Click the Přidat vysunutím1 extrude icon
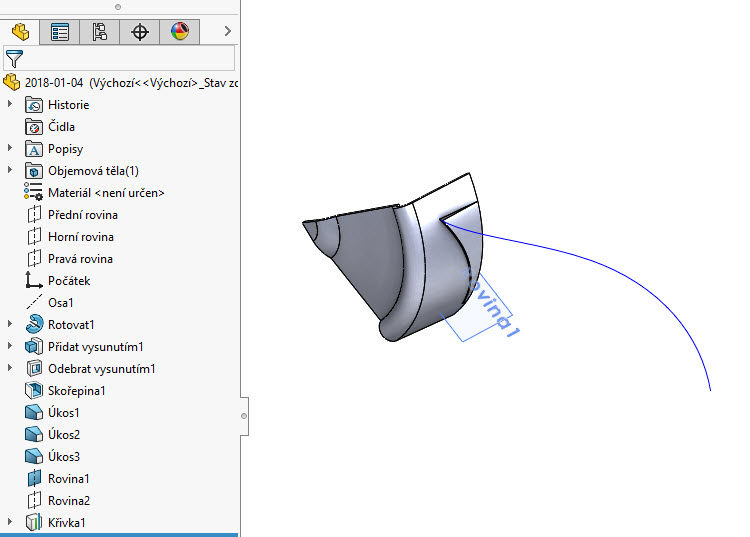Viewport: 750px width, 537px height. (33, 346)
